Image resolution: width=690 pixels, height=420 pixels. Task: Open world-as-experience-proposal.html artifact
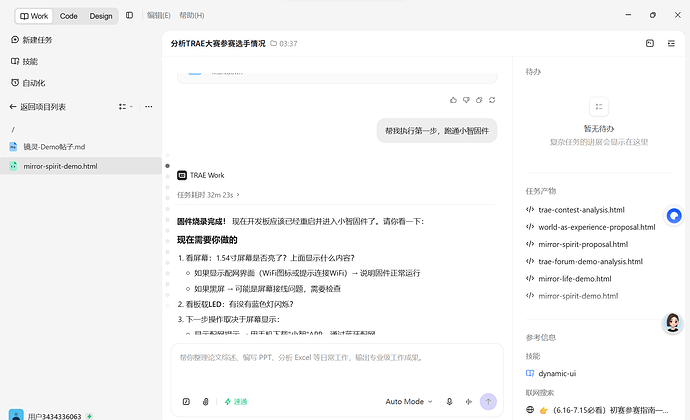click(x=591, y=227)
